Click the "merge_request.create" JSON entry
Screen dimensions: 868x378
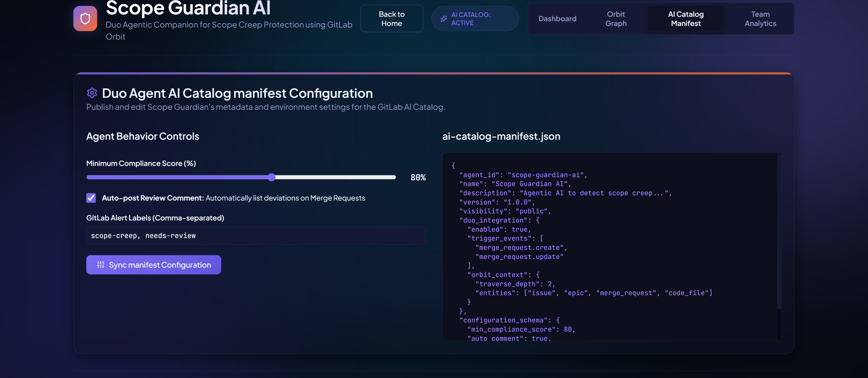(521, 247)
